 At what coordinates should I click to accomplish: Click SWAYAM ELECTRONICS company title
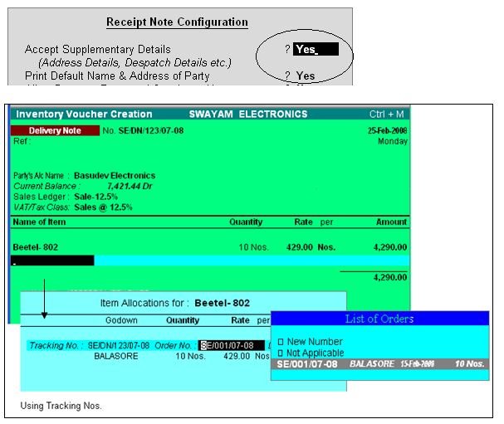tap(248, 114)
